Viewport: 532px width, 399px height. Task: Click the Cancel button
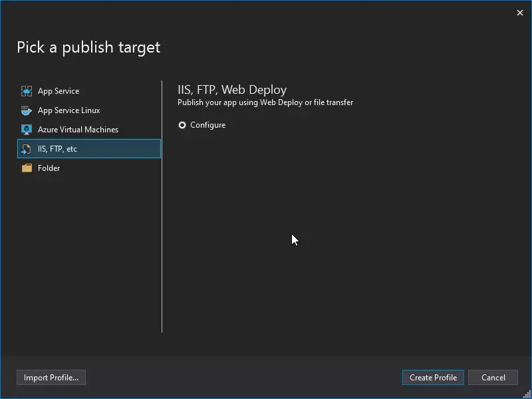[493, 377]
